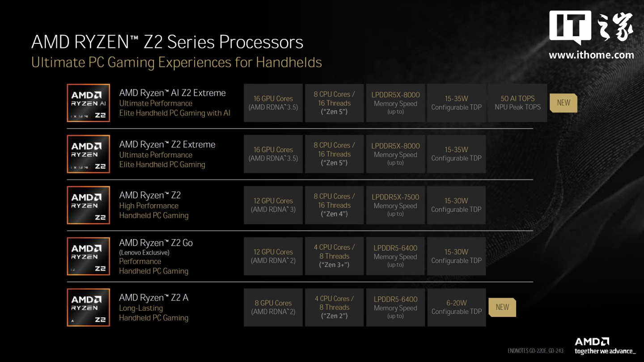Click the NEW tag beside 50 AI TOPS
This screenshot has height=362, width=644.
[x=563, y=103]
